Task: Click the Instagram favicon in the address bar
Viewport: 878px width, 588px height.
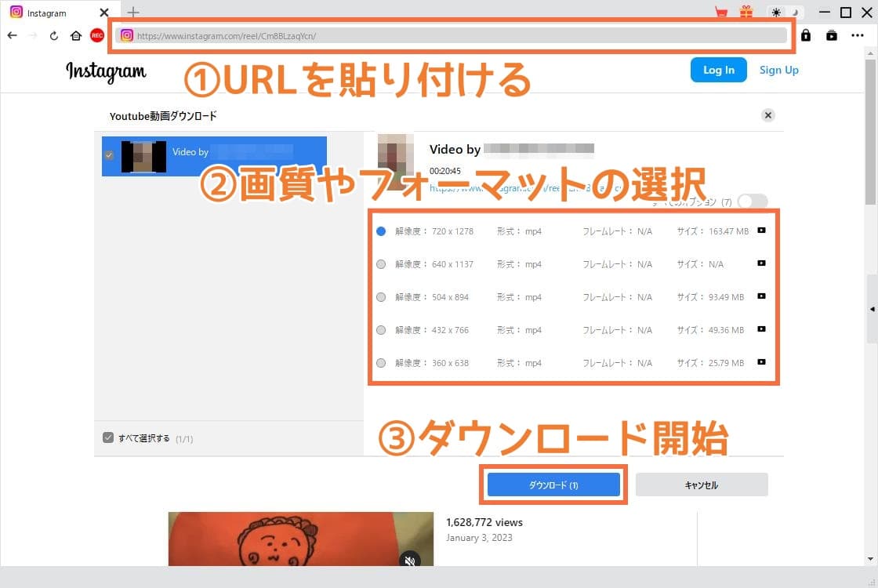Action: [127, 35]
